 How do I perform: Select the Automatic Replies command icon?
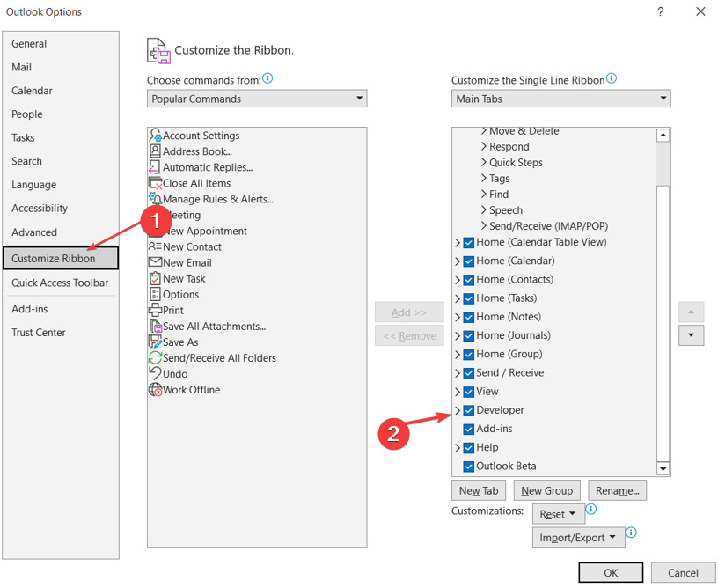[x=155, y=167]
